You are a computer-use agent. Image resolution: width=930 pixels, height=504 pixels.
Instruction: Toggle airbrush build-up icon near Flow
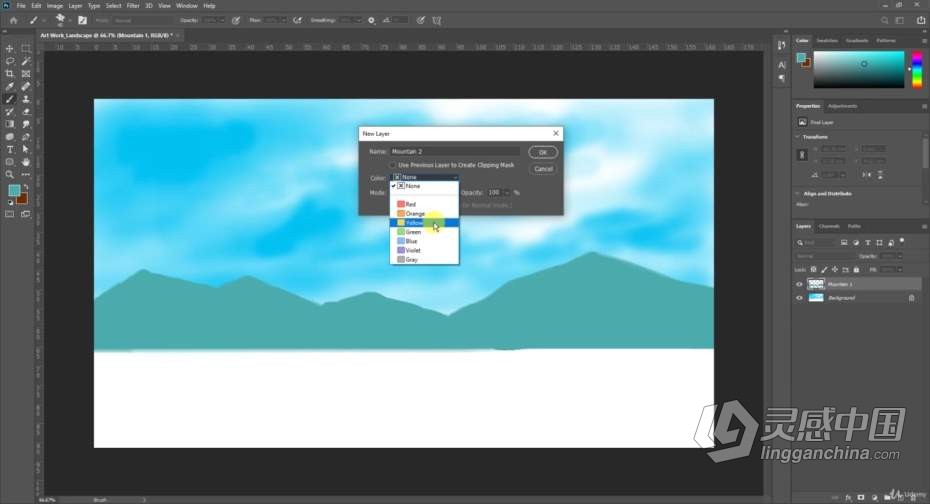point(298,20)
